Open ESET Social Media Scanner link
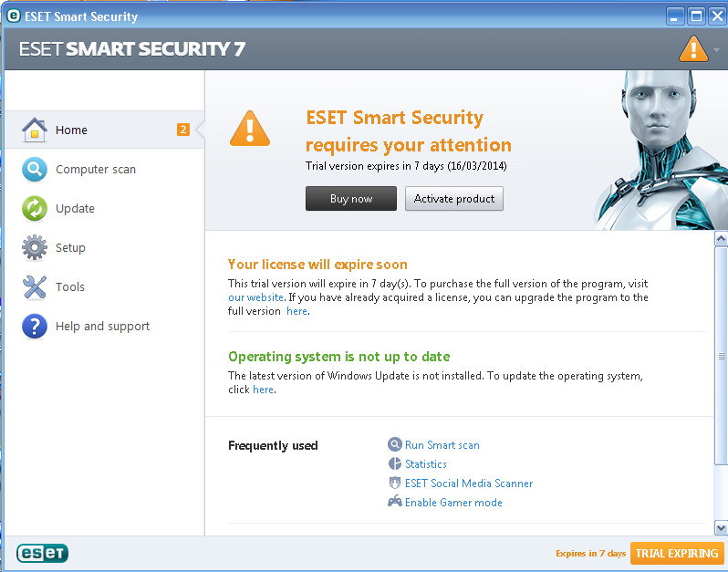This screenshot has width=728, height=572. pos(469,484)
